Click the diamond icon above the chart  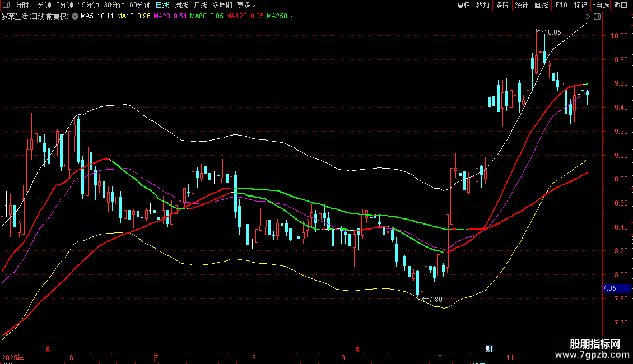pyautogui.click(x=587, y=17)
